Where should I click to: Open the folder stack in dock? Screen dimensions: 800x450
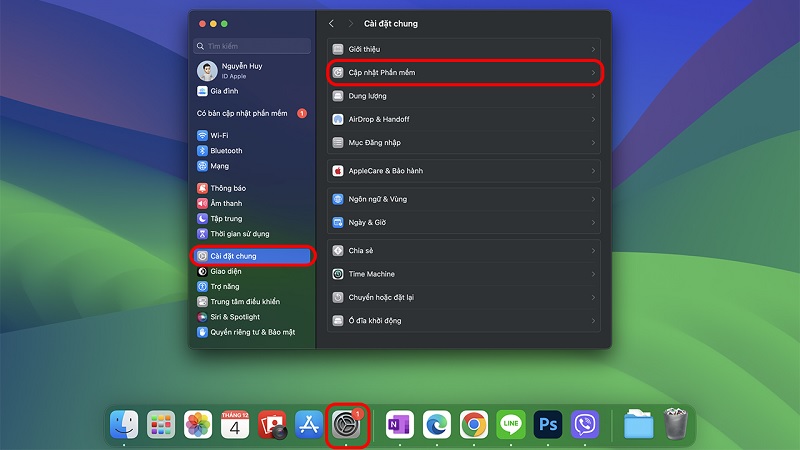[638, 424]
